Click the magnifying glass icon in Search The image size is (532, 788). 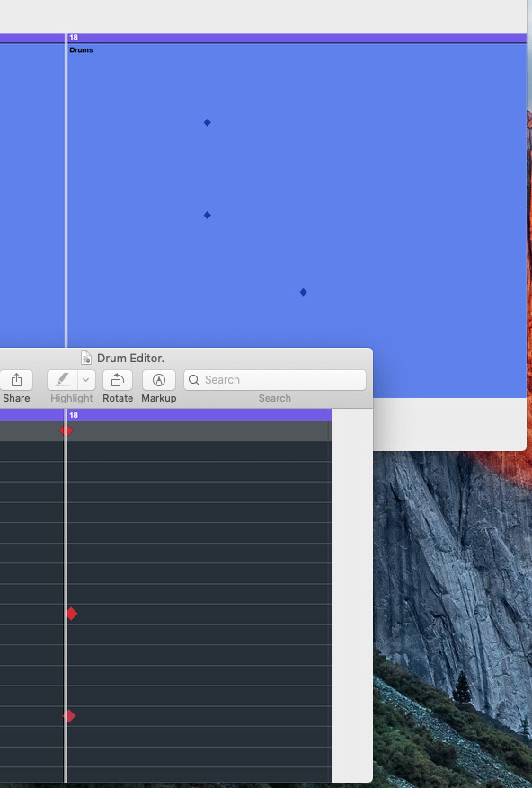[194, 380]
